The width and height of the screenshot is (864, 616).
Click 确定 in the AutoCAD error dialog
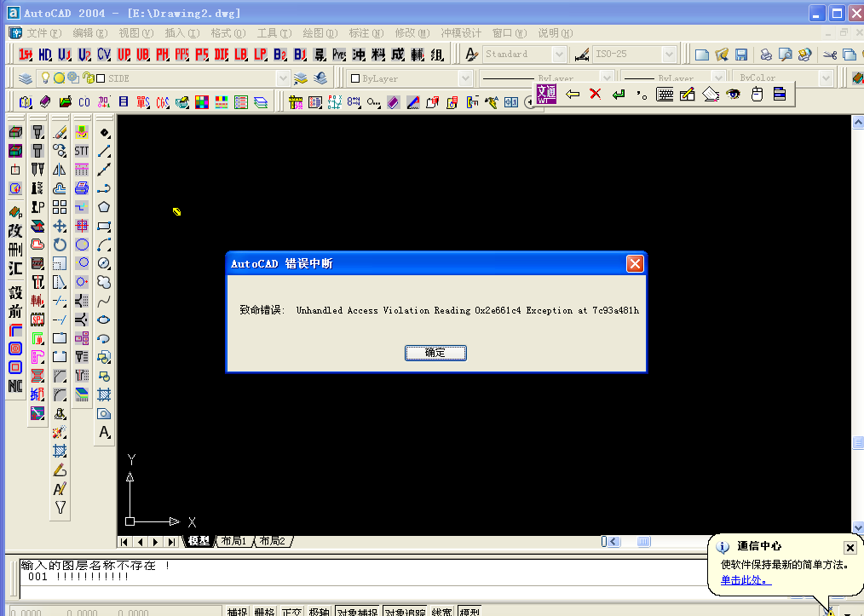tap(435, 353)
